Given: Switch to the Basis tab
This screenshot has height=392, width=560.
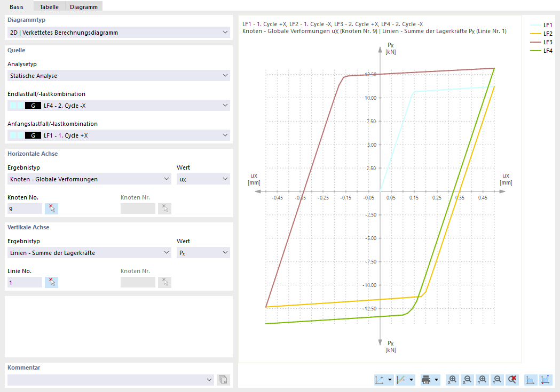Looking at the screenshot, I should (17, 7).
